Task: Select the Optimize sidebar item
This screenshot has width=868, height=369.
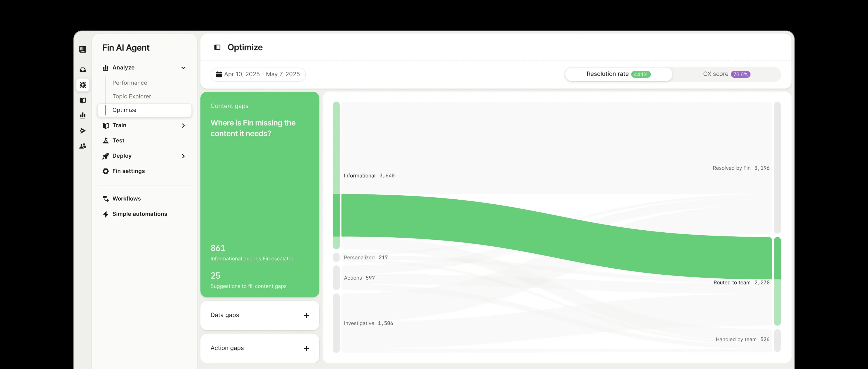Action: [145, 110]
